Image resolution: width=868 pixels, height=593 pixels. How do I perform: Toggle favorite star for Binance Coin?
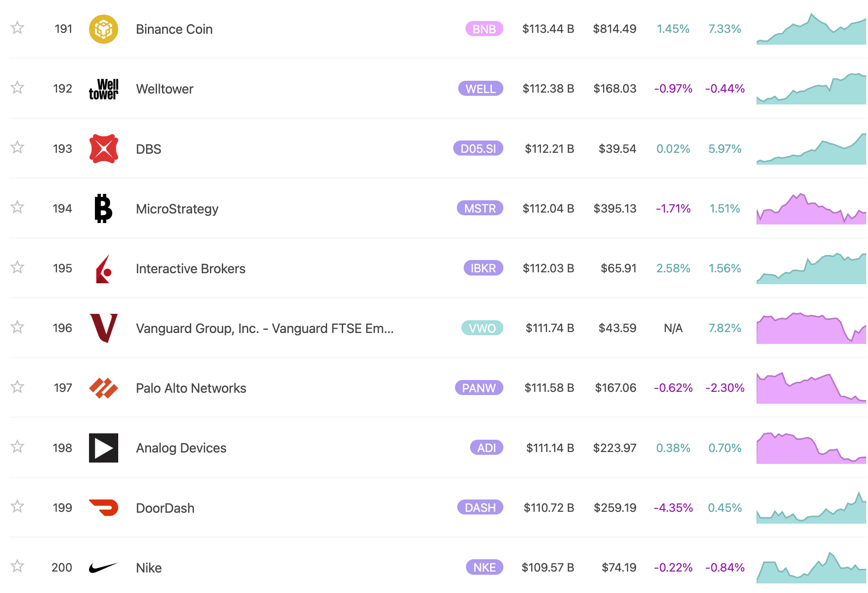pos(17,28)
